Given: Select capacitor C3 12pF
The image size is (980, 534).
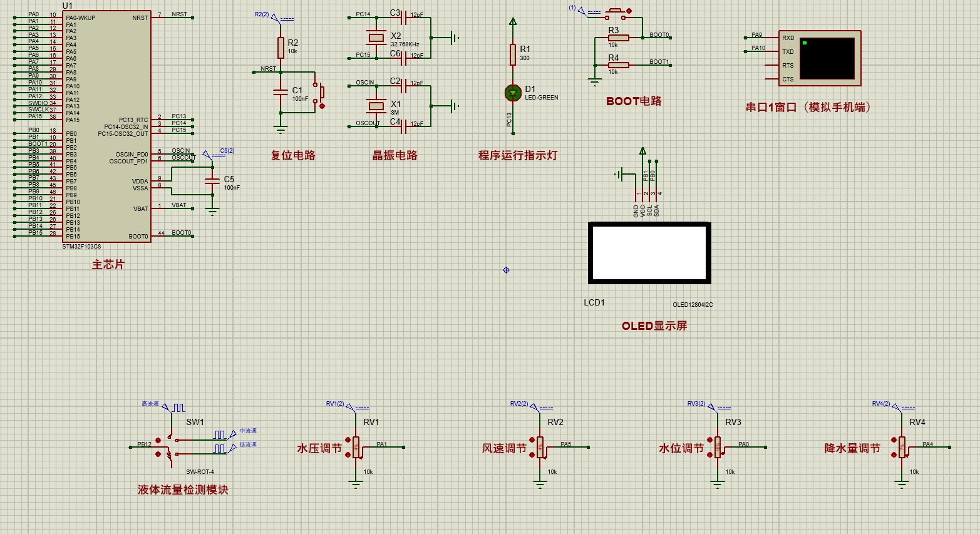Looking at the screenshot, I should (x=404, y=18).
